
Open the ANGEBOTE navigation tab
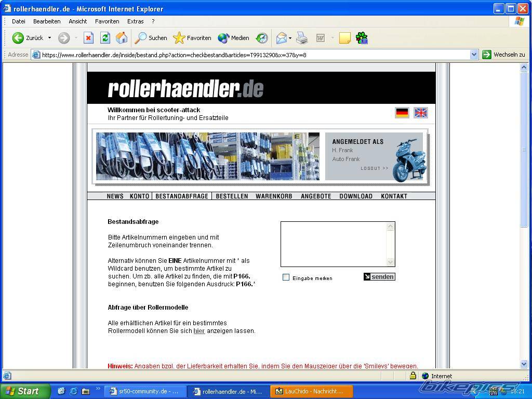(x=316, y=196)
